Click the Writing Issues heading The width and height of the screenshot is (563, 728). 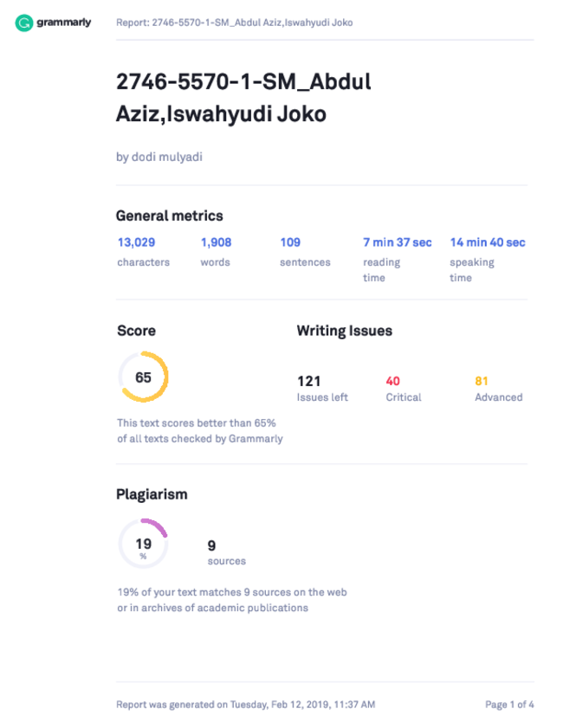pos(344,331)
